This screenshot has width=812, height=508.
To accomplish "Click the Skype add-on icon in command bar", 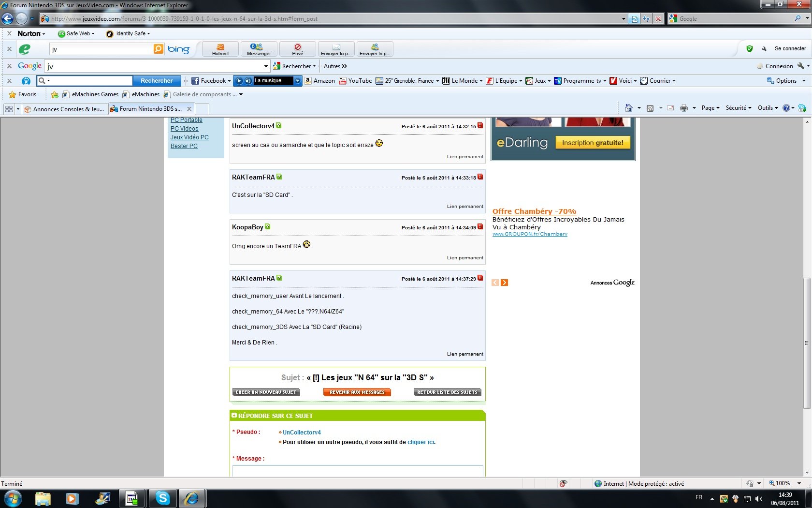I will point(802,108).
